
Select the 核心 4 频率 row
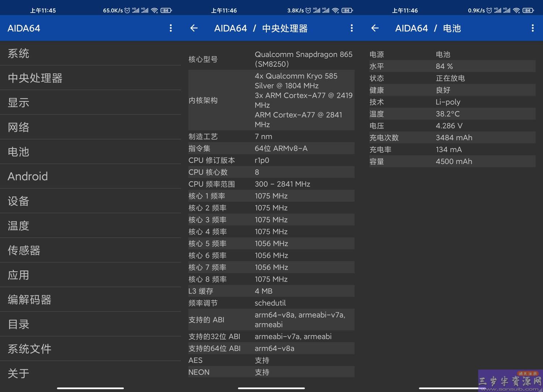tap(271, 232)
